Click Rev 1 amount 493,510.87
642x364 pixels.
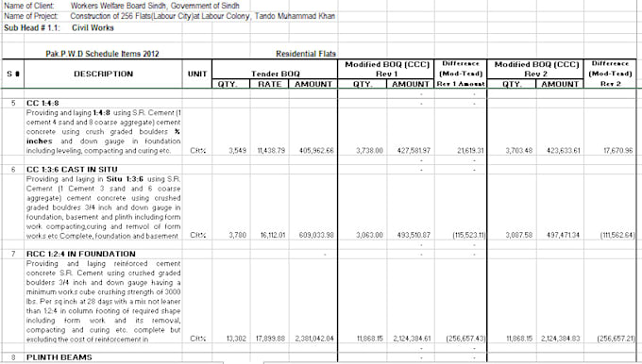coord(414,235)
